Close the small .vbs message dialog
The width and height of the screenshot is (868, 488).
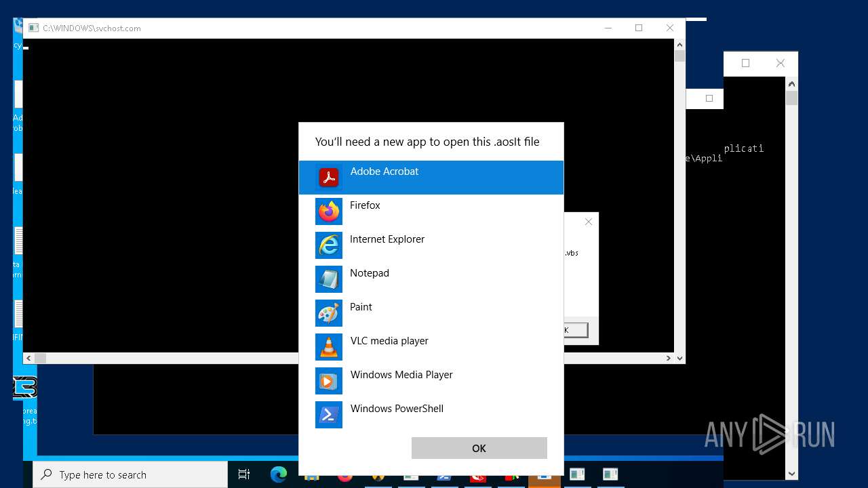(x=589, y=222)
